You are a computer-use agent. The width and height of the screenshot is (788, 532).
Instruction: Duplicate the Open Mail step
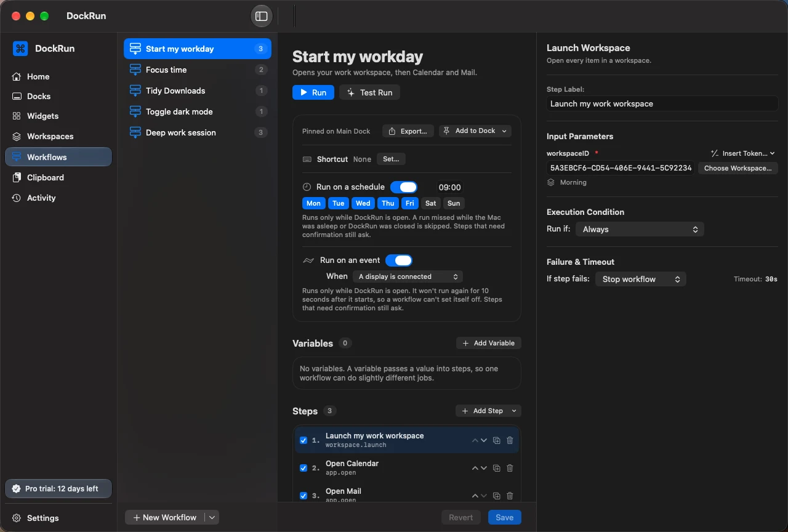pyautogui.click(x=497, y=496)
